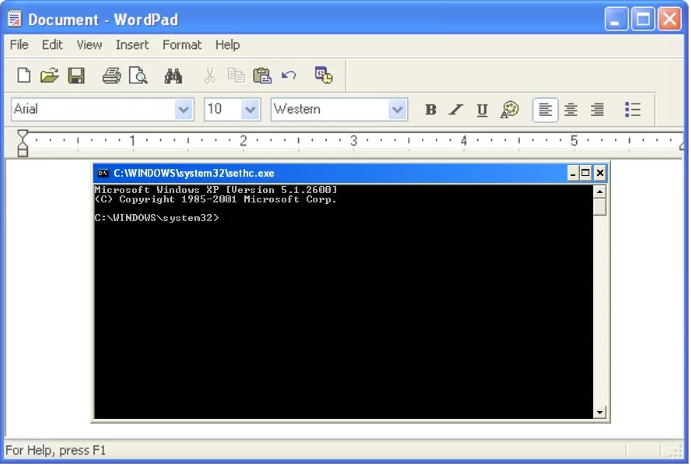This screenshot has width=691, height=466.
Task: Open the View menu
Action: tap(89, 45)
